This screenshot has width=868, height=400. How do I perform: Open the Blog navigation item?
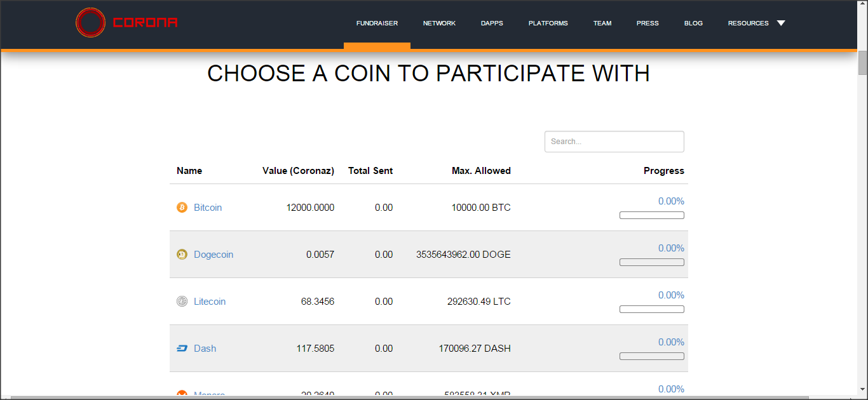click(693, 23)
